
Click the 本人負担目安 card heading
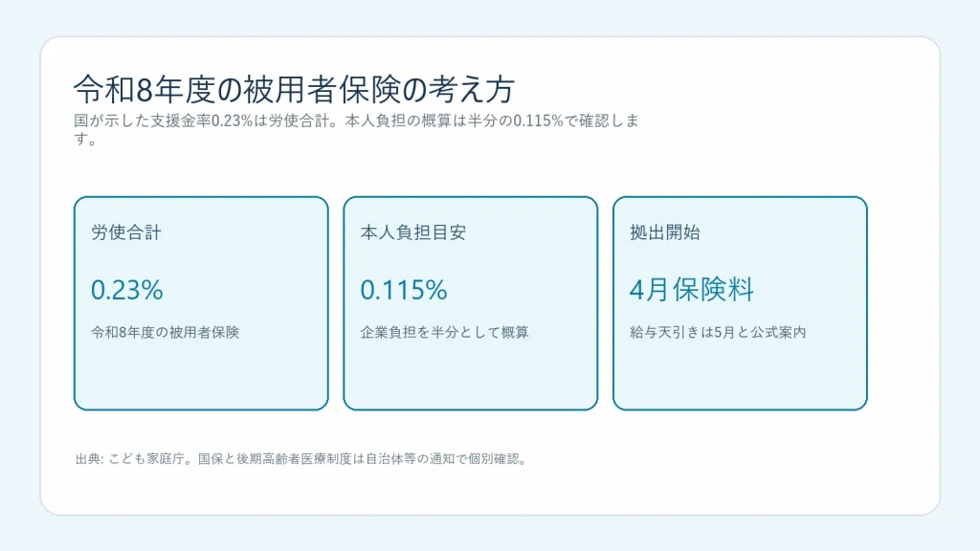(x=413, y=232)
